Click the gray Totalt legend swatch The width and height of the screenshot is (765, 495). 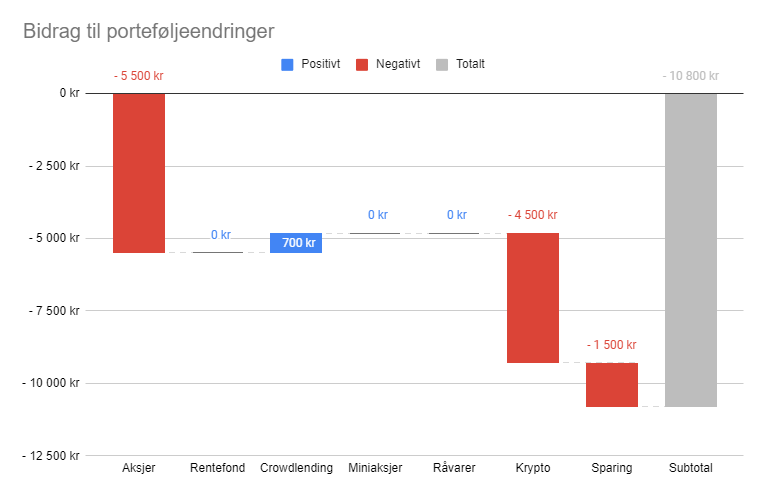[442, 64]
